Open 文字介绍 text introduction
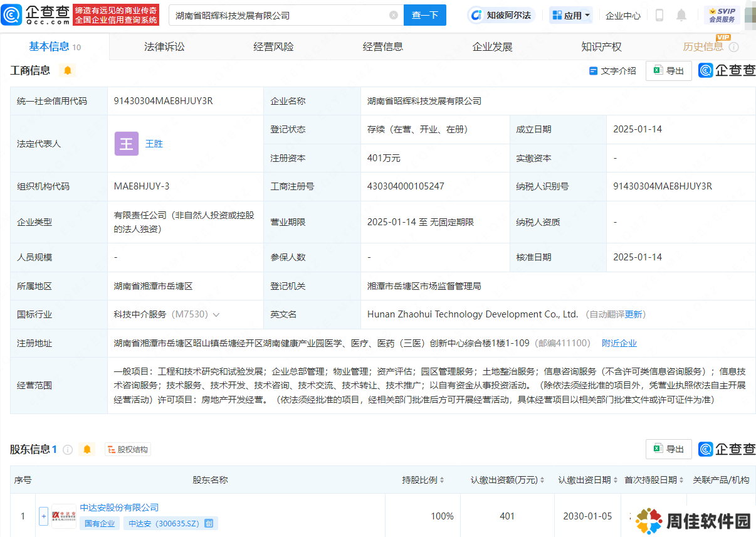 coord(612,71)
